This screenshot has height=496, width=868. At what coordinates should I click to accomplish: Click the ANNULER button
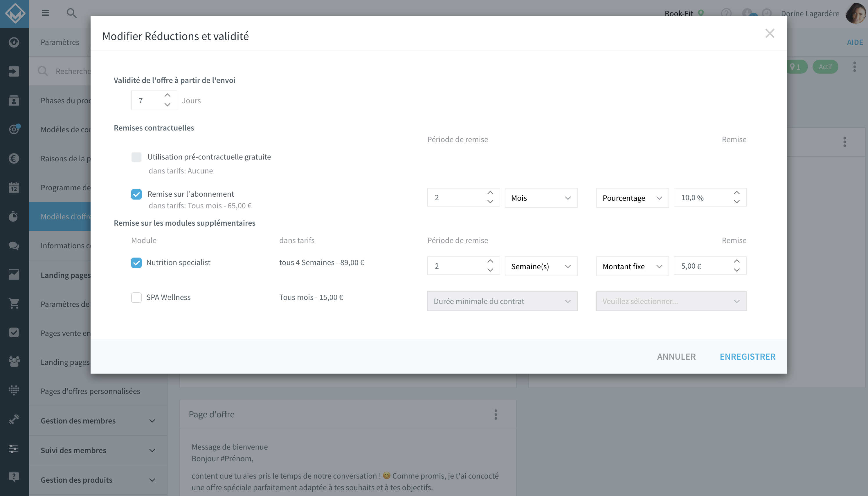676,357
